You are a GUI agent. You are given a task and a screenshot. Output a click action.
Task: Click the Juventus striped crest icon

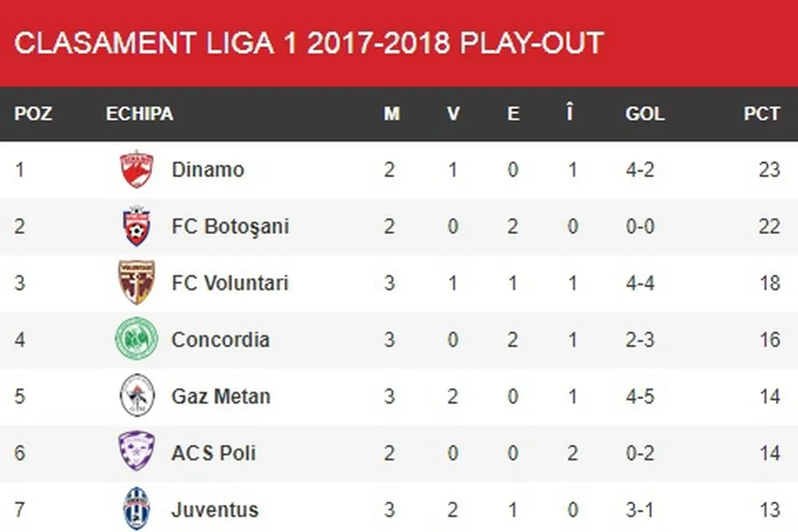137,508
